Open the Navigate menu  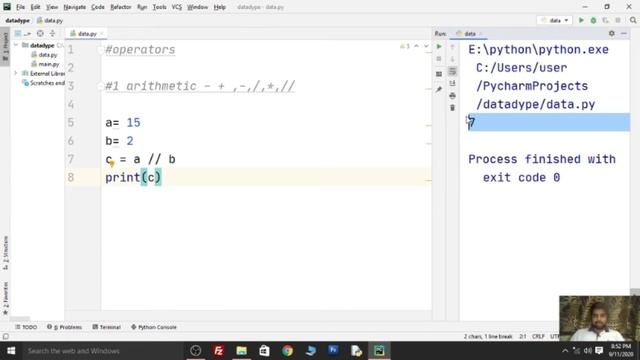pyautogui.click(x=75, y=7)
